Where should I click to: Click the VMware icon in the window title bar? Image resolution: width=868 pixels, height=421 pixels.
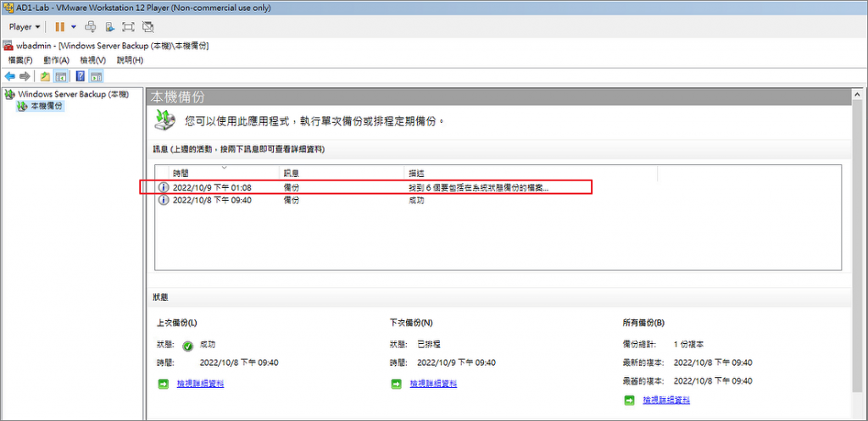pos(8,7)
